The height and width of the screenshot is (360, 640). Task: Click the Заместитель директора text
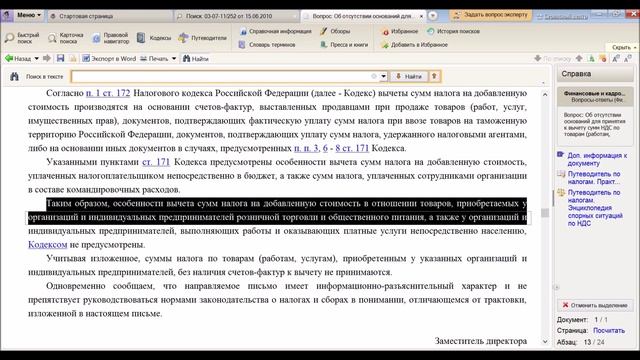481,341
